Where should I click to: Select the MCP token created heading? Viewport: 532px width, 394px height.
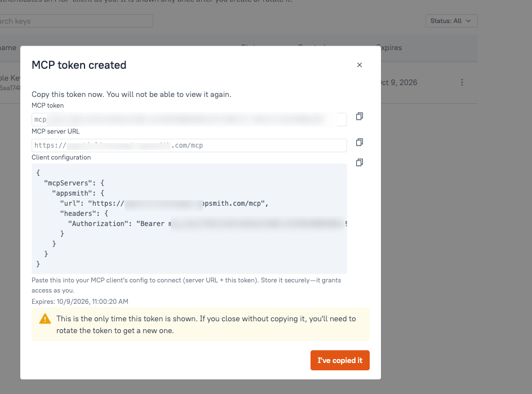point(79,65)
